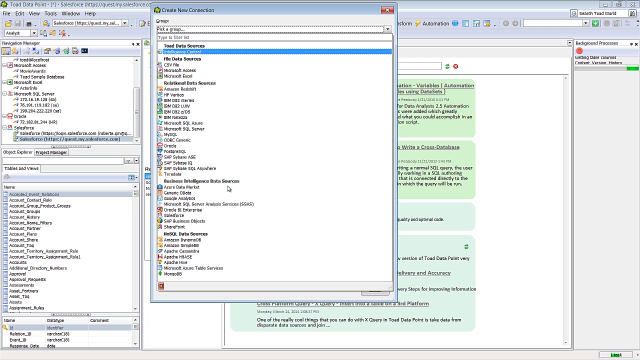Choose Oracle BI Enterprise data source
640x360 pixels.
tap(182, 210)
